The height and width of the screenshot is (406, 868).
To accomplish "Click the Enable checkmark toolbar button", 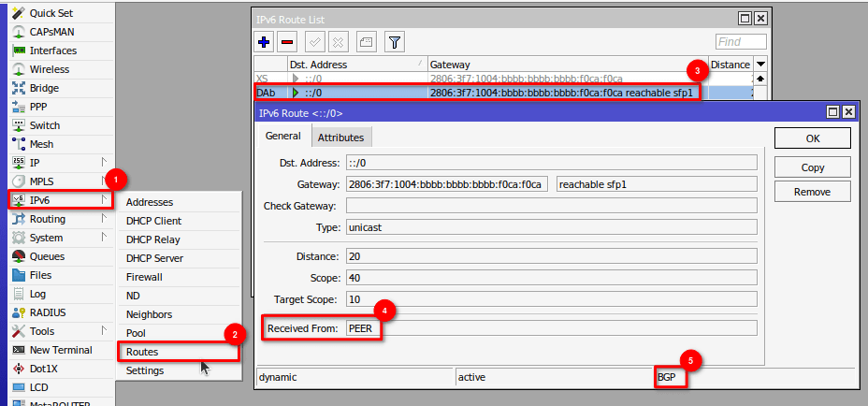I will point(314,42).
